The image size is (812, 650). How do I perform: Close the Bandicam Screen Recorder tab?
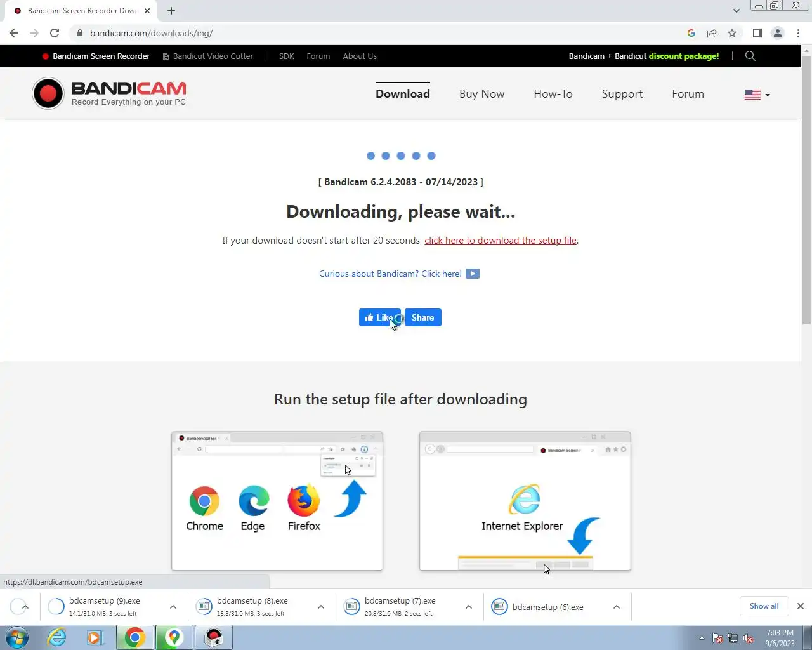click(x=147, y=11)
